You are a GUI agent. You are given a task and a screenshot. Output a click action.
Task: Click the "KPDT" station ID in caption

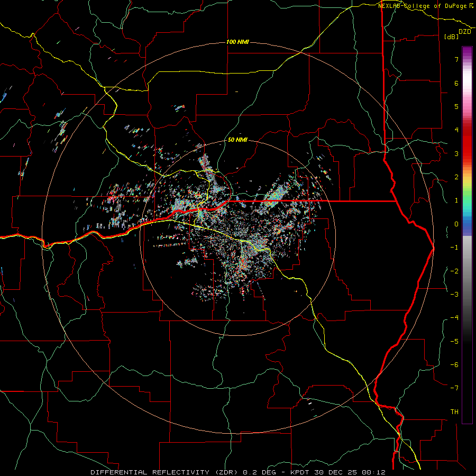(300, 472)
